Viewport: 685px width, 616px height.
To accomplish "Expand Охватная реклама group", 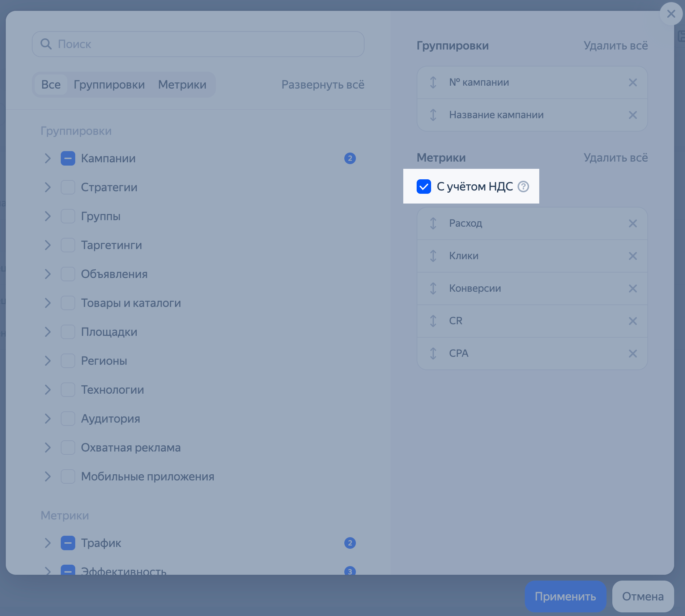I will point(47,448).
